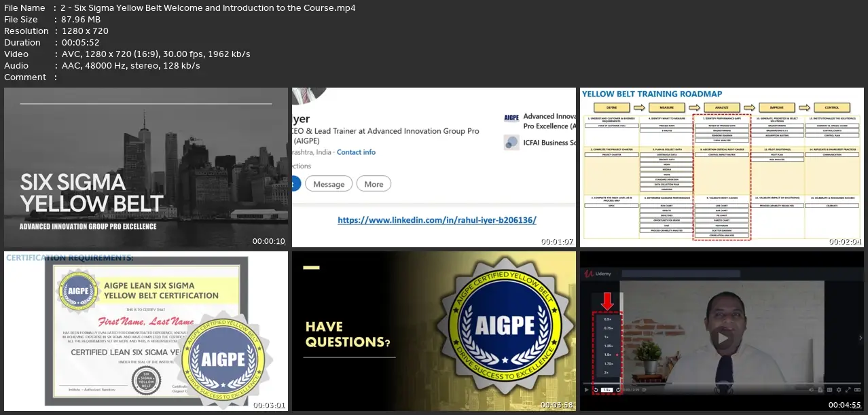Click the 00:00:10 timestamp
Viewport: 868px width, 415px height.
268,241
